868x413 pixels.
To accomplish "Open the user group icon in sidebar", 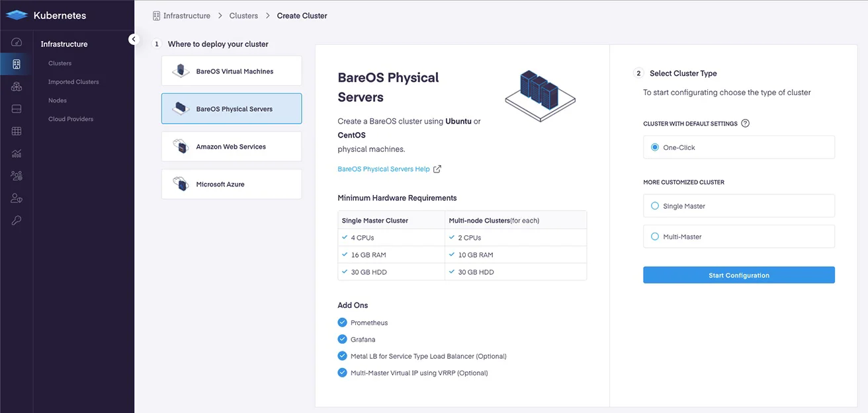I will pos(17,176).
